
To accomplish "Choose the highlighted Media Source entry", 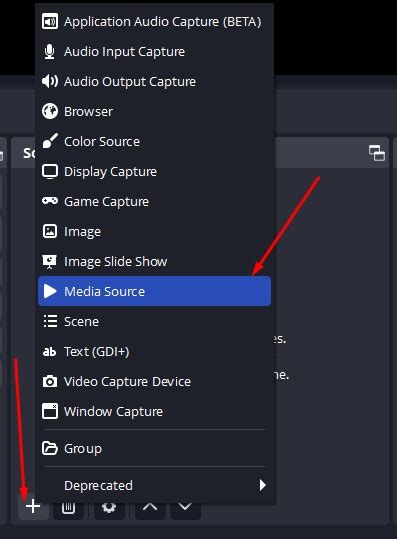I will (x=154, y=291).
